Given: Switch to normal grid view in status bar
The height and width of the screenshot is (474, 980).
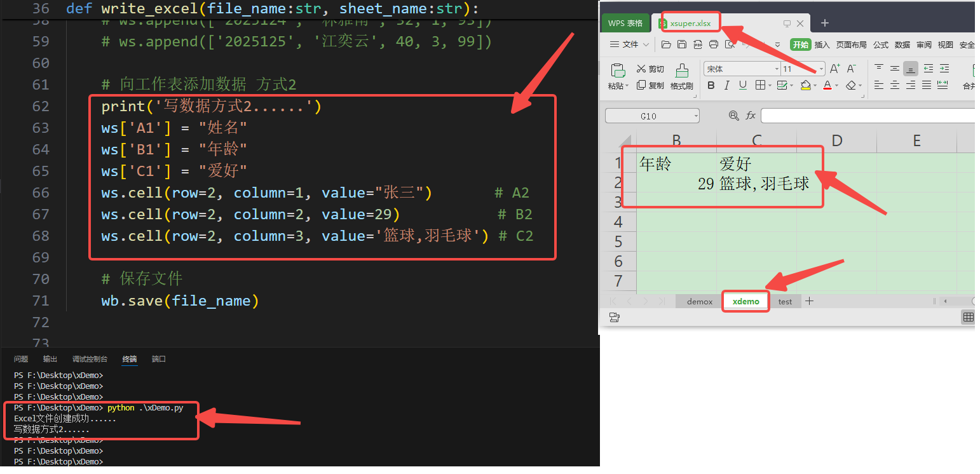Looking at the screenshot, I should pos(969,317).
